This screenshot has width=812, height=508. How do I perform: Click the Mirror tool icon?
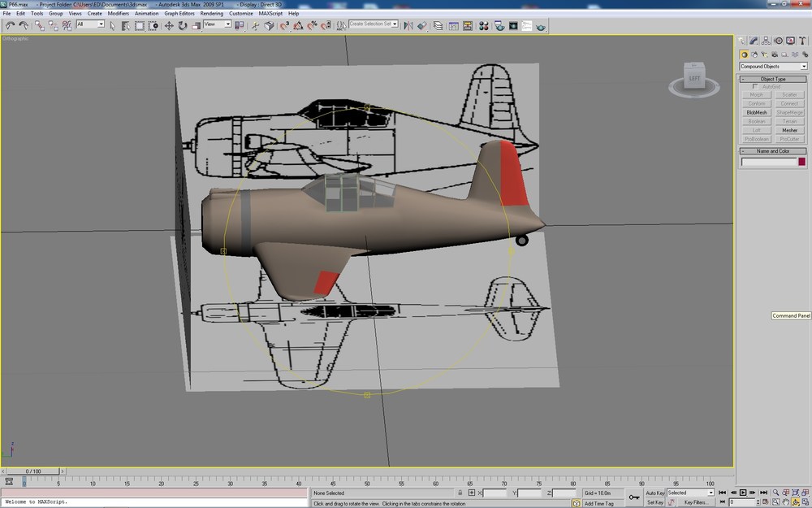[x=408, y=25]
